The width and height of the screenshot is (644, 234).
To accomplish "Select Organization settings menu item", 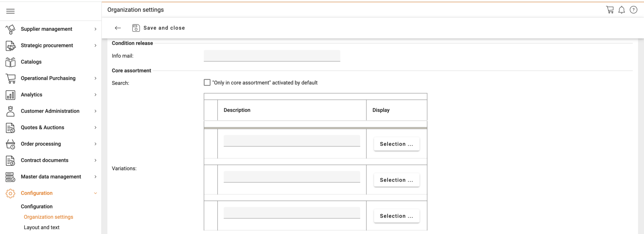I will 48,217.
